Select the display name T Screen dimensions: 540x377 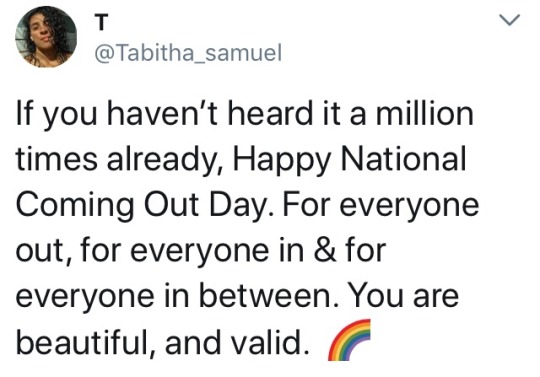coord(101,22)
